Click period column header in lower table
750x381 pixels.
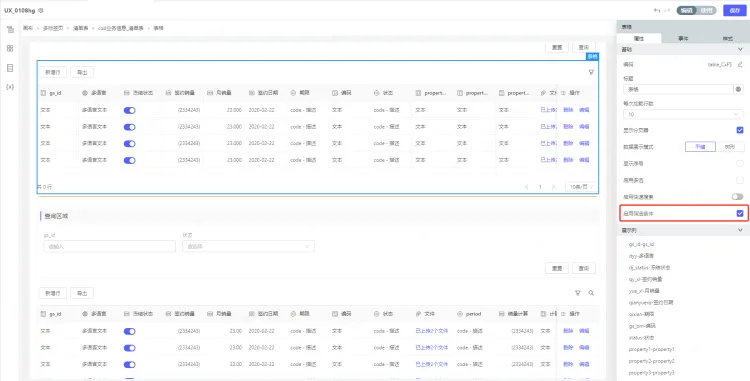[474, 314]
